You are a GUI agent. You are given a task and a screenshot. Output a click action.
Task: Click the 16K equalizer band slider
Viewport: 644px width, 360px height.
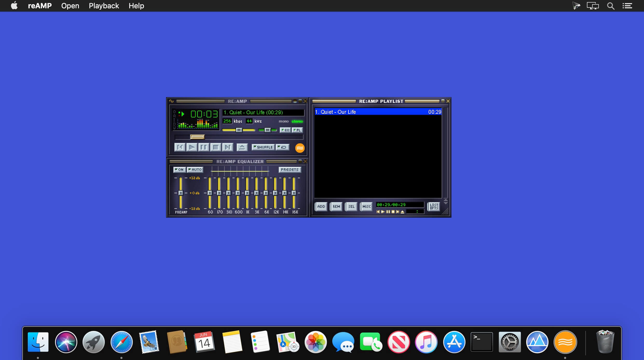(294, 193)
